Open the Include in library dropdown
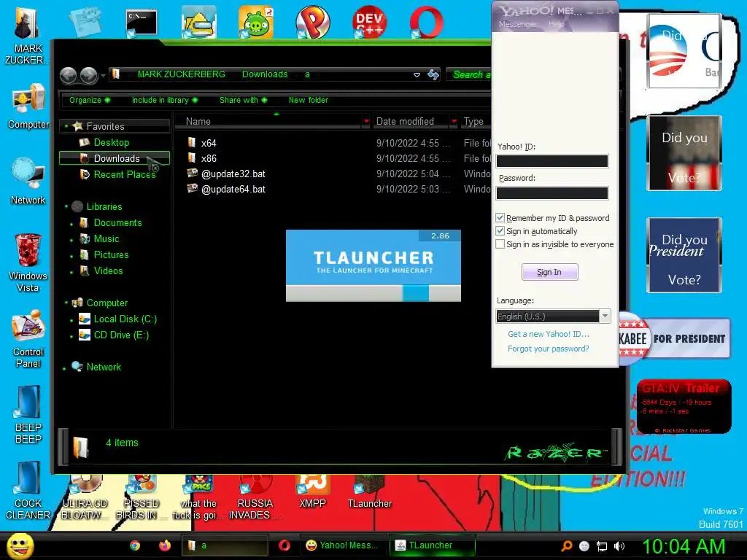The width and height of the screenshot is (747, 560). [164, 100]
